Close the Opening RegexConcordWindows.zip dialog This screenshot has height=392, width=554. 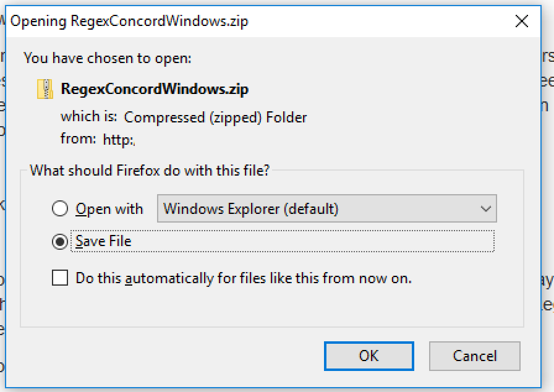coord(521,22)
